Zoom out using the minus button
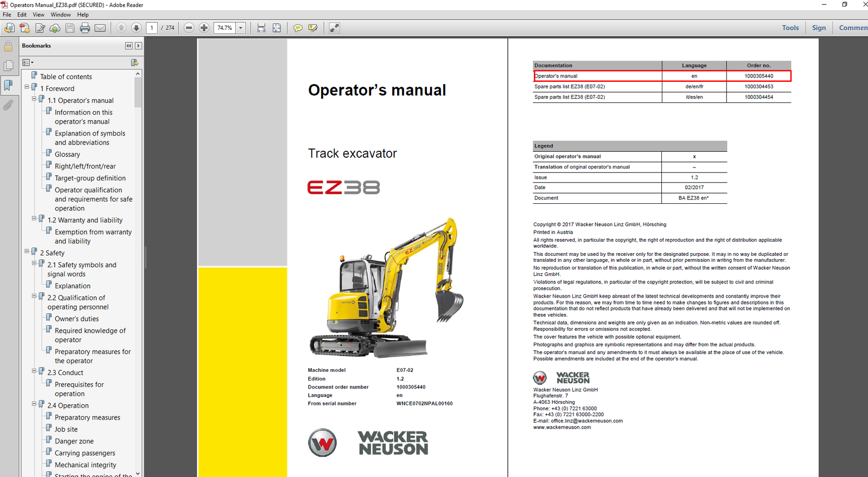 coord(189,28)
